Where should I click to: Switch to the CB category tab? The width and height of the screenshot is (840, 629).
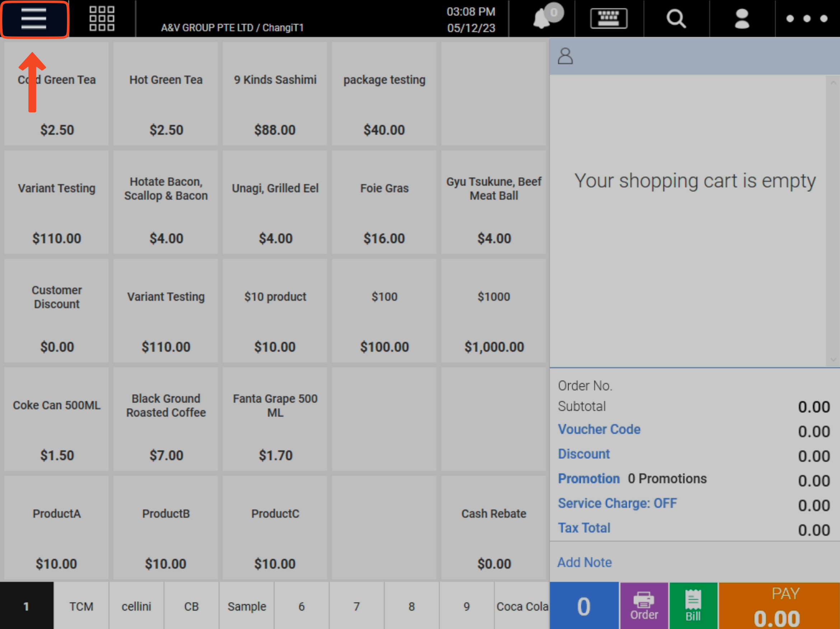(191, 605)
